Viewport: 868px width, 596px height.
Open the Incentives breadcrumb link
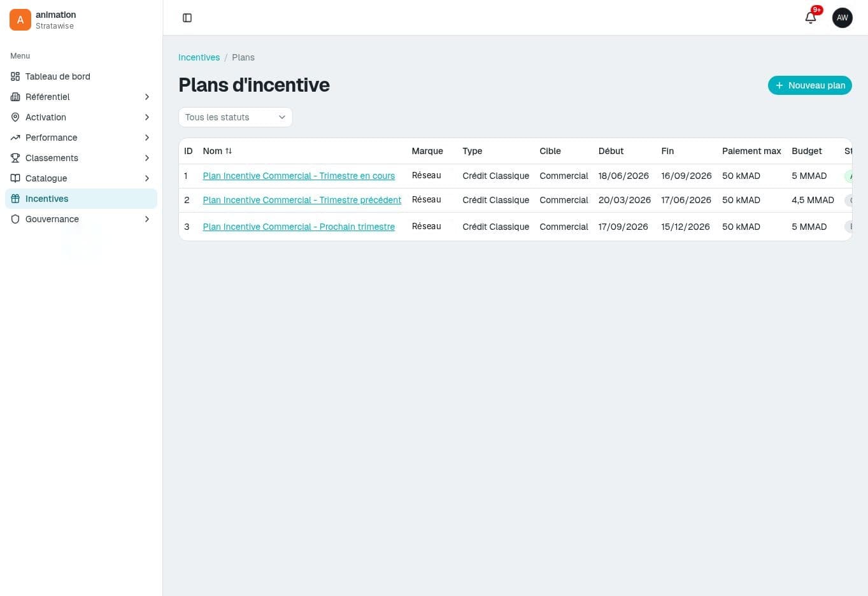point(199,57)
